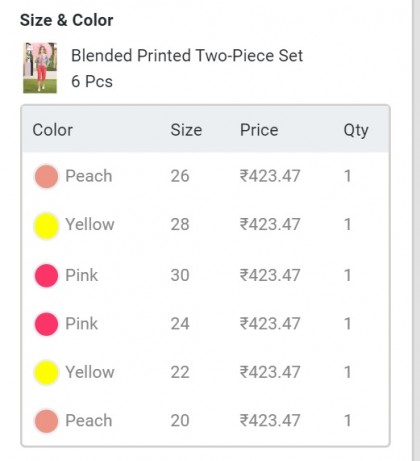The image size is (420, 461).
Task: Click the Price column header
Action: (x=259, y=130)
